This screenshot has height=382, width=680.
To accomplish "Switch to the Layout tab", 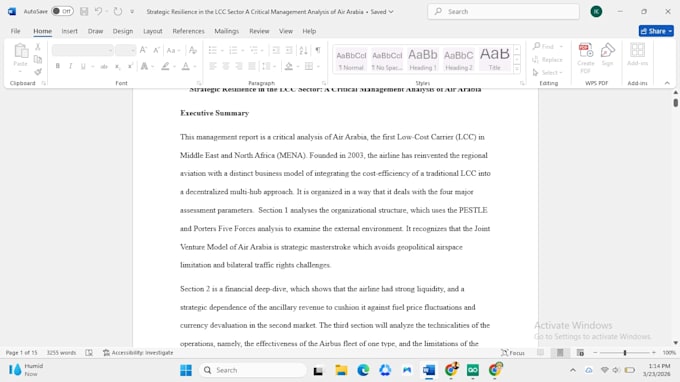I will [x=153, y=31].
